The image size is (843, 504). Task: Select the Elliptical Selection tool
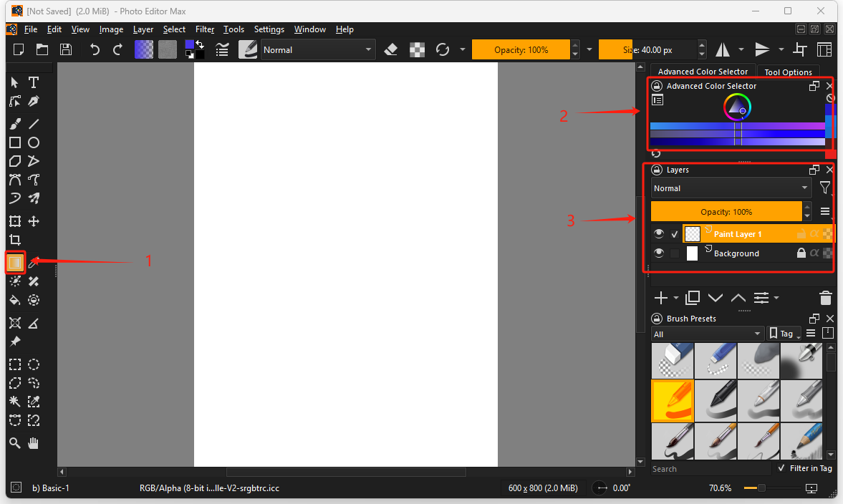pos(34,365)
